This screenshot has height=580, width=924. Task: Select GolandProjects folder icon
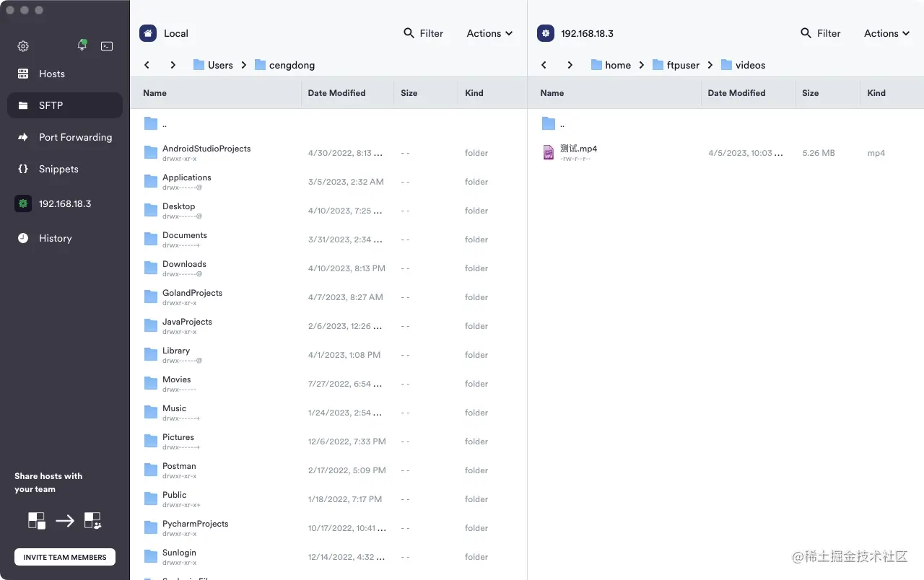151,296
